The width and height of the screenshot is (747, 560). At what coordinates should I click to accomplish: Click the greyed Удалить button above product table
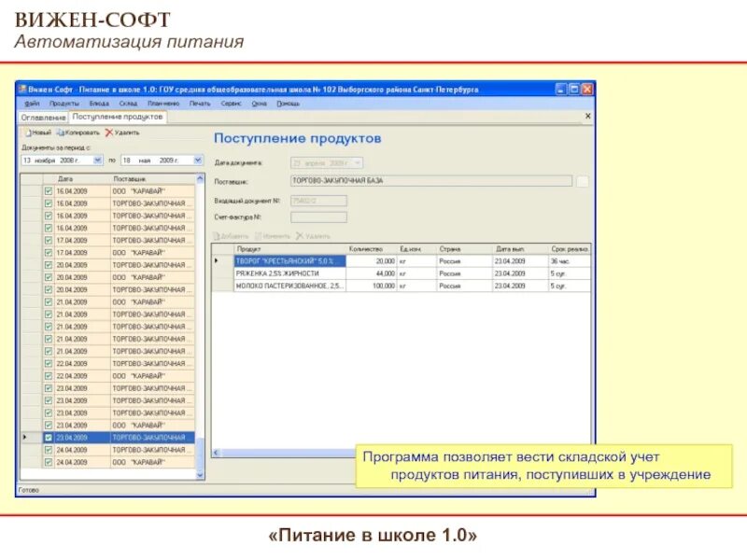[x=313, y=236]
